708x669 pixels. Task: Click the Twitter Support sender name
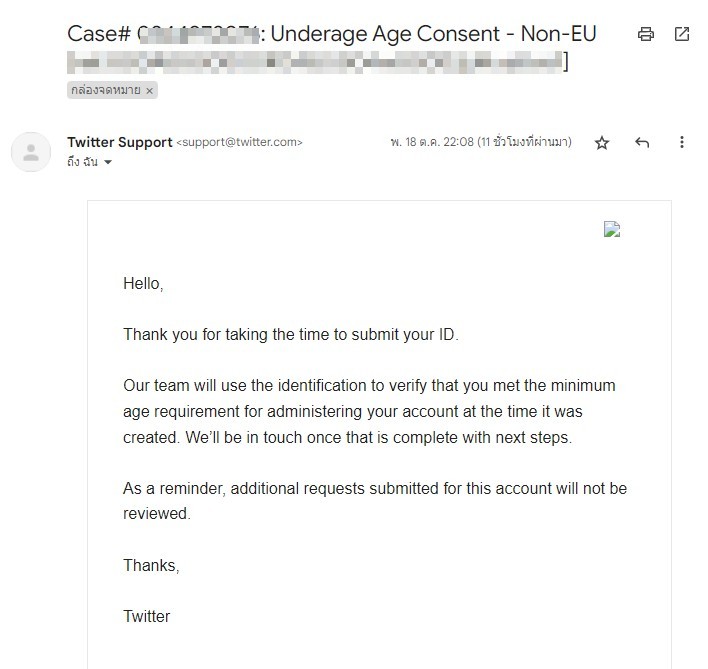(120, 142)
